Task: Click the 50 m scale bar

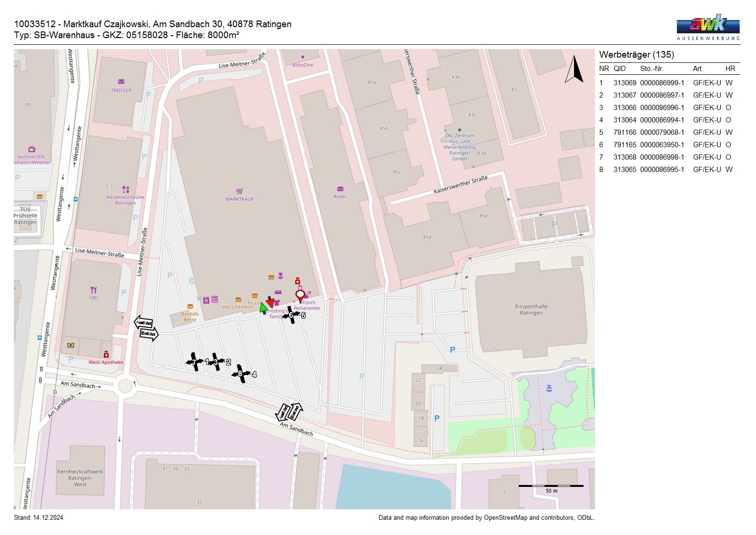Action: 551,486
